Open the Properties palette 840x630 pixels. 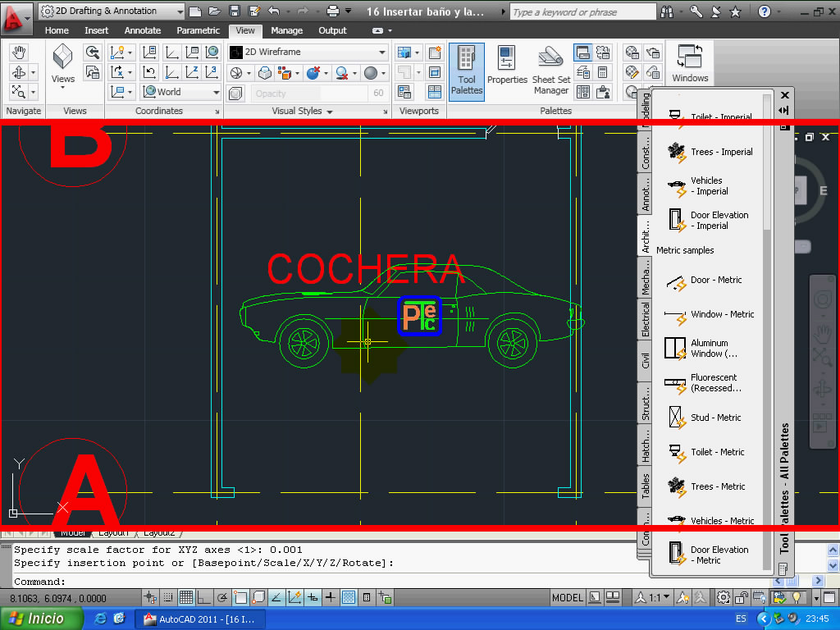click(x=507, y=66)
